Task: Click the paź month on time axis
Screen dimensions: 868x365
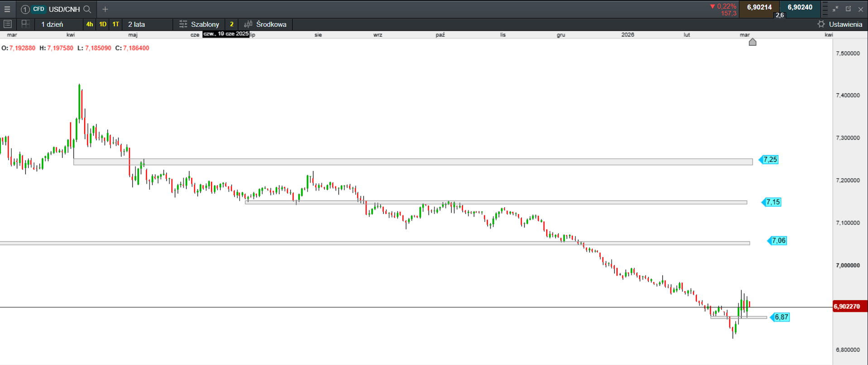Action: (x=440, y=35)
